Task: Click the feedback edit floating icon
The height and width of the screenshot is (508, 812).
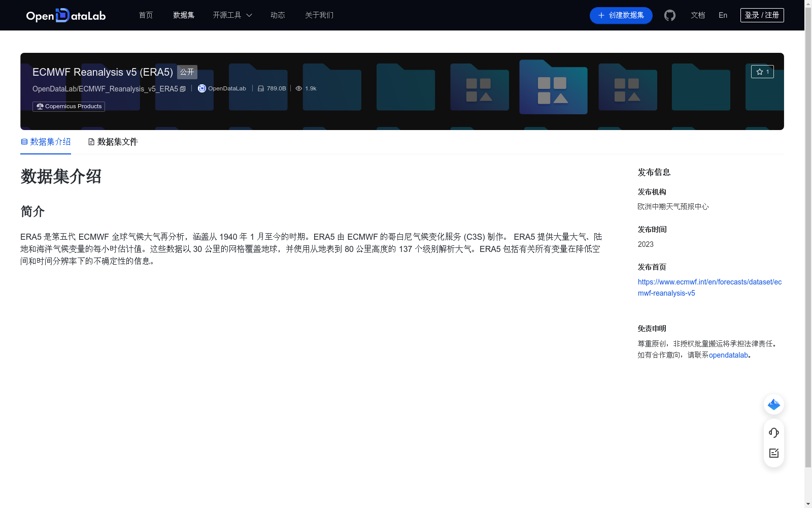Action: (773, 453)
